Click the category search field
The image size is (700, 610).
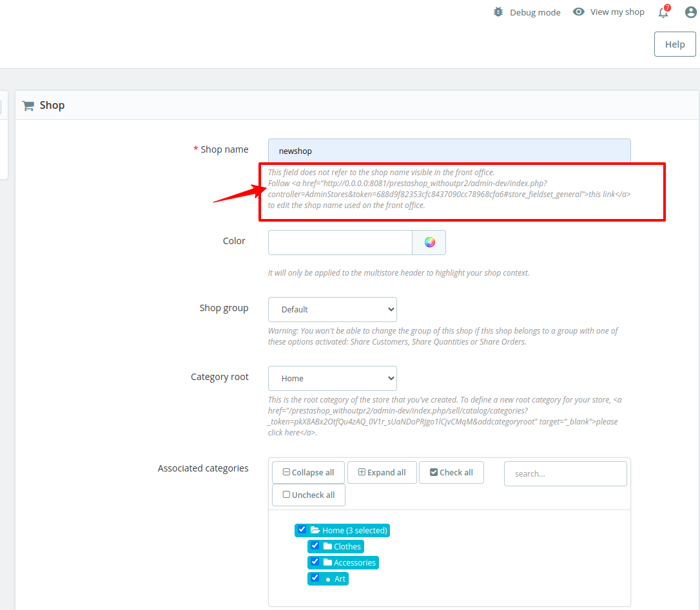(x=565, y=473)
